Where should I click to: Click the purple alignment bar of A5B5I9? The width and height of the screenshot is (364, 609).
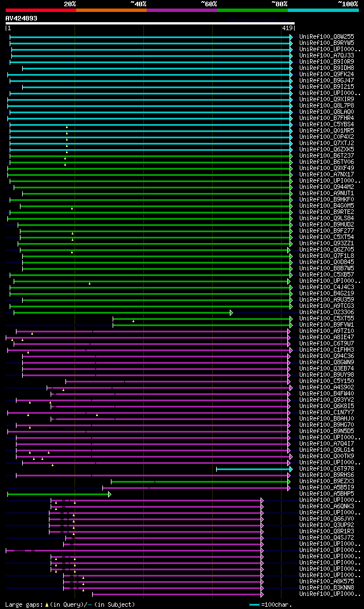pos(196,488)
